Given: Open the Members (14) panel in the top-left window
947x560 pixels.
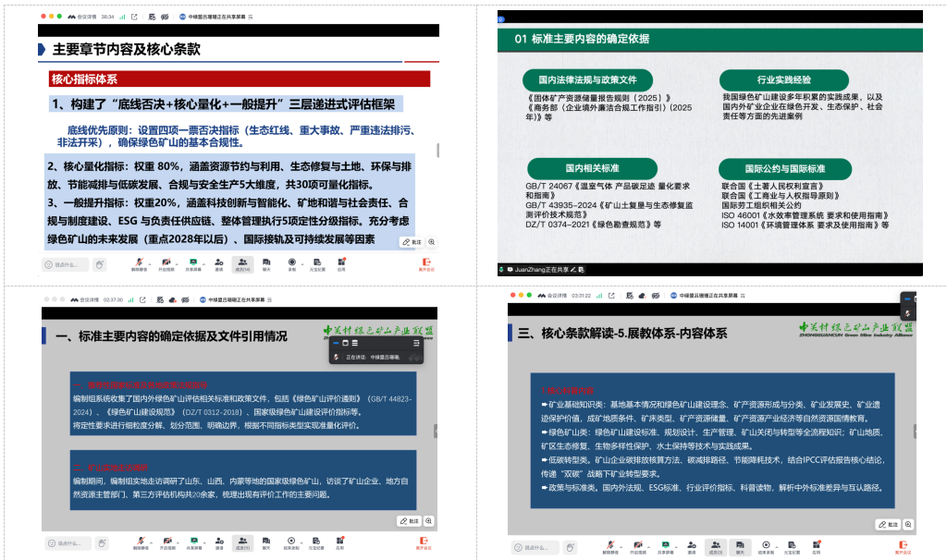Looking at the screenshot, I should (x=243, y=262).
